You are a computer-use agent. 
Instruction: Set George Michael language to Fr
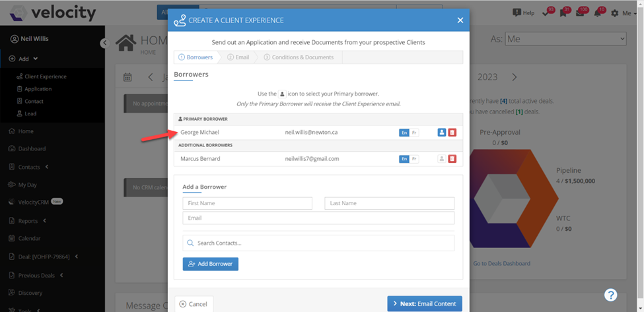(414, 133)
